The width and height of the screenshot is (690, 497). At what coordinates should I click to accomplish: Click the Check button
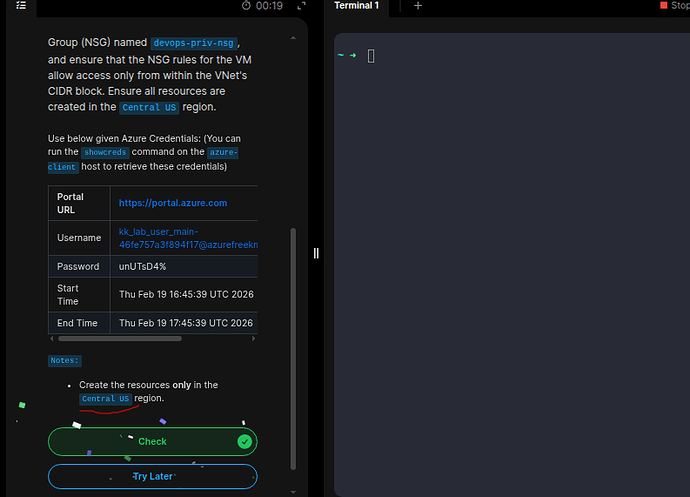(x=152, y=442)
